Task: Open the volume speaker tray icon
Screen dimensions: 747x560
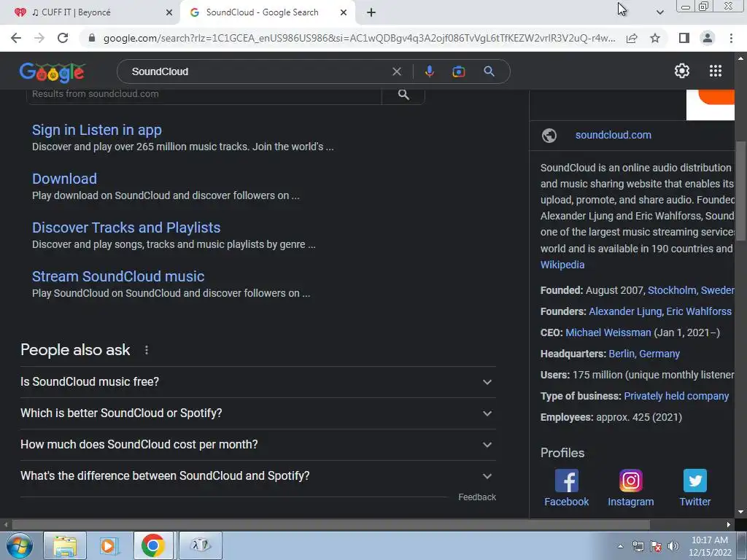Action: pyautogui.click(x=673, y=545)
